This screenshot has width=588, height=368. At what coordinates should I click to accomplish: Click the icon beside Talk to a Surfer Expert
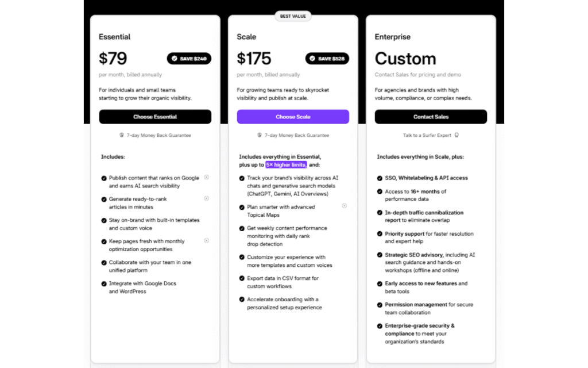[x=457, y=136]
